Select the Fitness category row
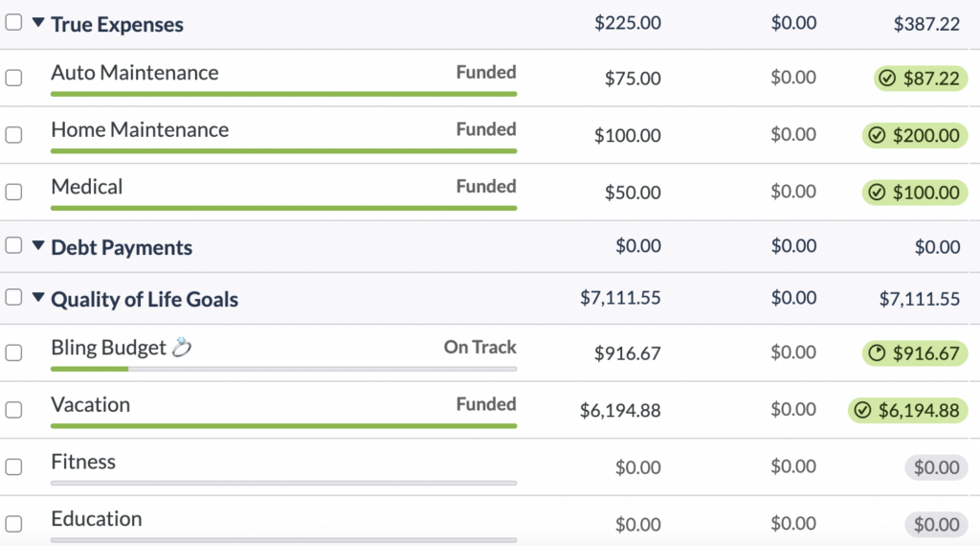The height and width of the screenshot is (546, 980). (x=490, y=467)
